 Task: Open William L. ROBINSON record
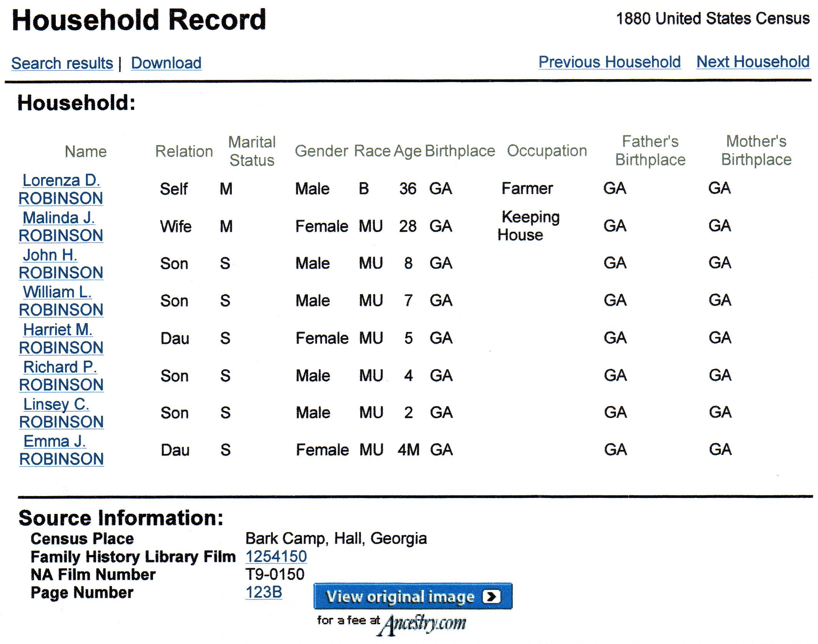(61, 301)
